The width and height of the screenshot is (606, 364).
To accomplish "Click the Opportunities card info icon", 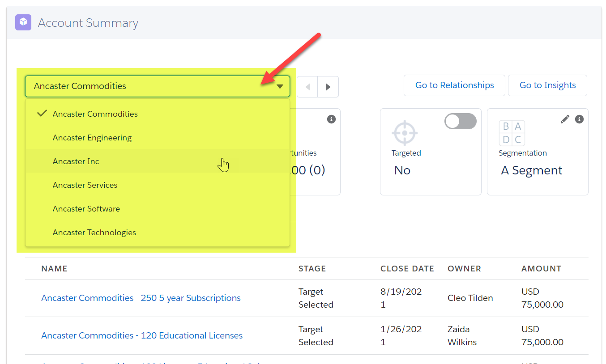I will click(331, 119).
